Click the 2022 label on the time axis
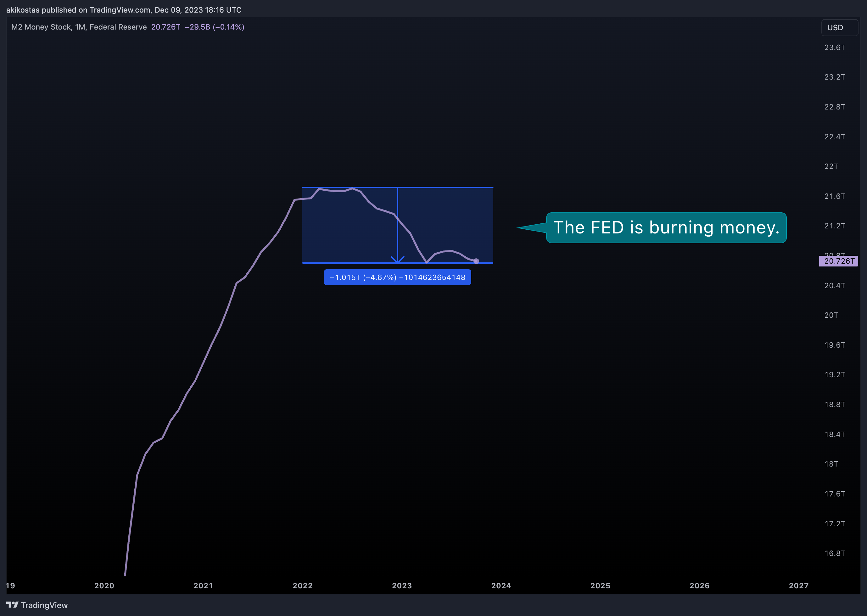Viewport: 867px width, 616px height. tap(303, 586)
